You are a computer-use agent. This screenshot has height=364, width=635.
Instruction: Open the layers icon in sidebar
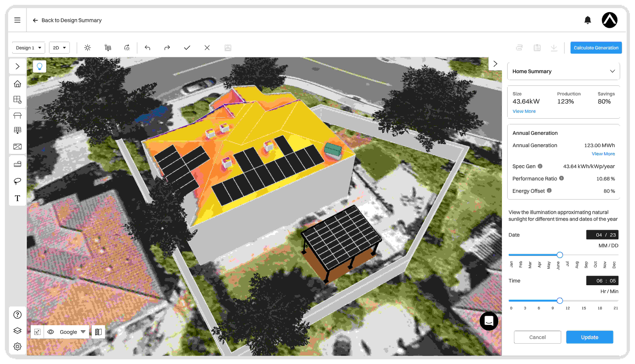click(x=17, y=330)
